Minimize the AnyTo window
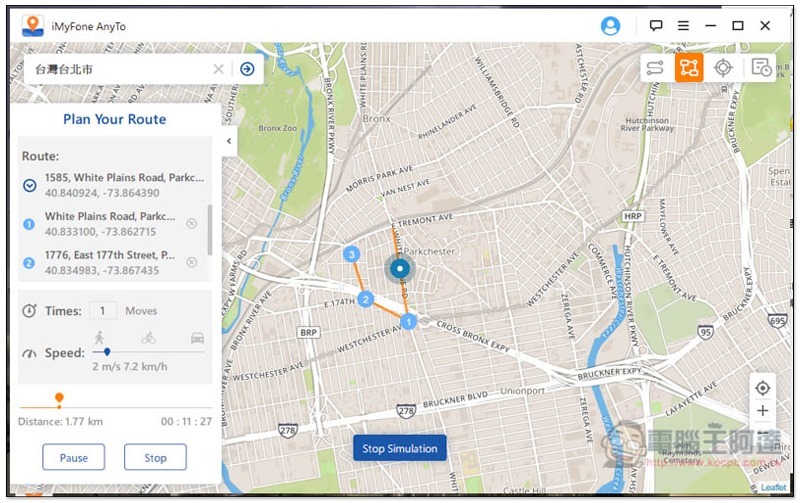 (711, 26)
